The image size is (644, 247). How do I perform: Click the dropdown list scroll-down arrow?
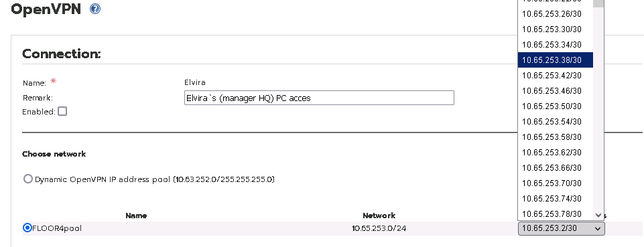click(x=598, y=215)
